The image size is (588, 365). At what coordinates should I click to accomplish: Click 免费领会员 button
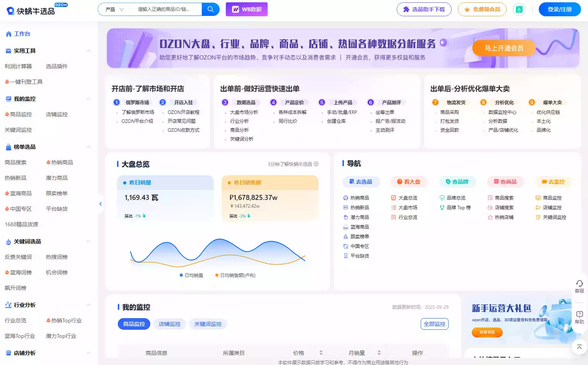pos(482,9)
